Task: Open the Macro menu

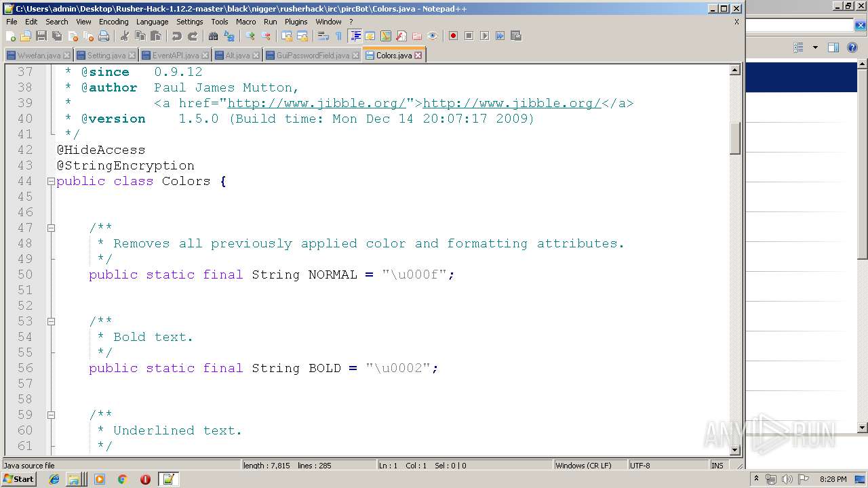Action: click(245, 22)
